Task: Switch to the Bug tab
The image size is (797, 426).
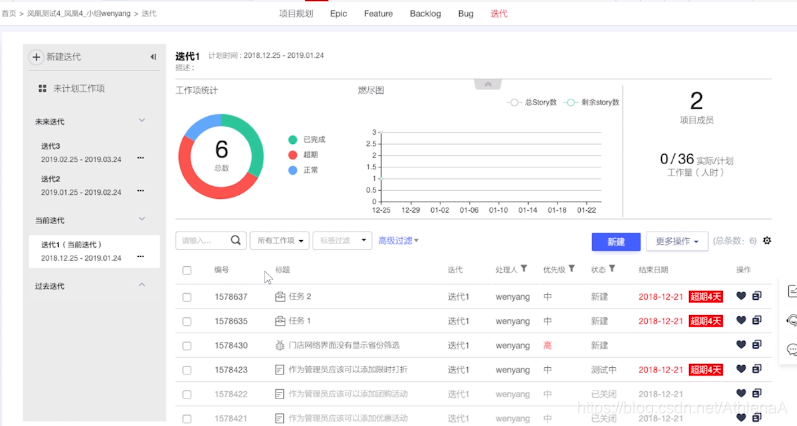Action: coord(466,14)
